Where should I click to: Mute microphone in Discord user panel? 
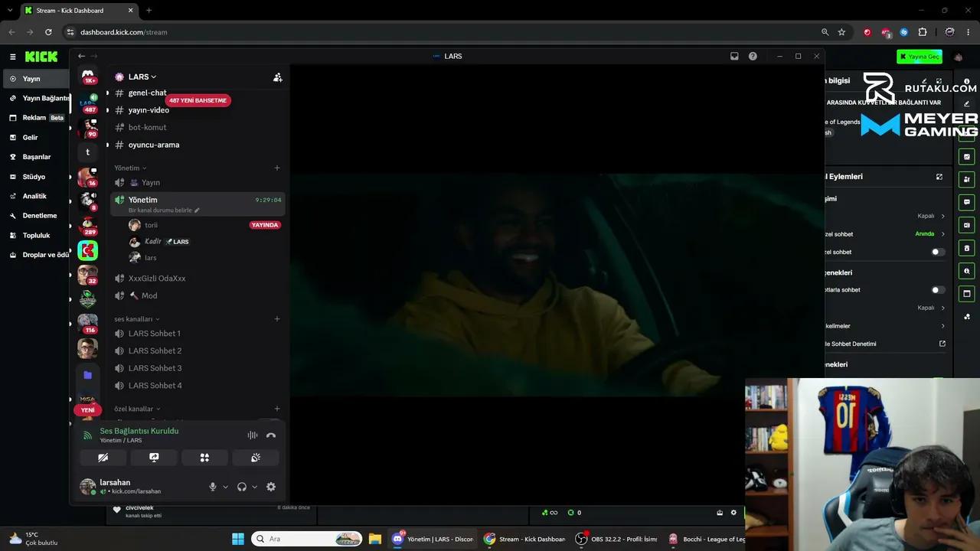tap(213, 487)
